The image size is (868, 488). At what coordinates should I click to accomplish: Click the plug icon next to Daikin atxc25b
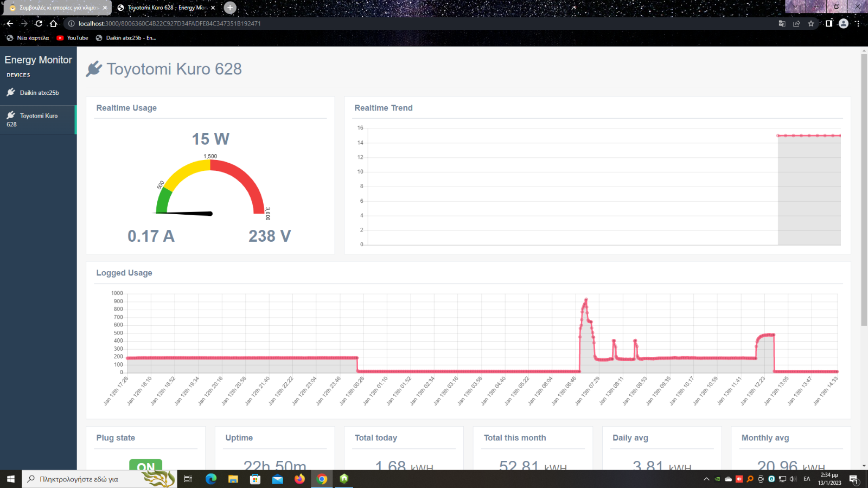coord(11,92)
